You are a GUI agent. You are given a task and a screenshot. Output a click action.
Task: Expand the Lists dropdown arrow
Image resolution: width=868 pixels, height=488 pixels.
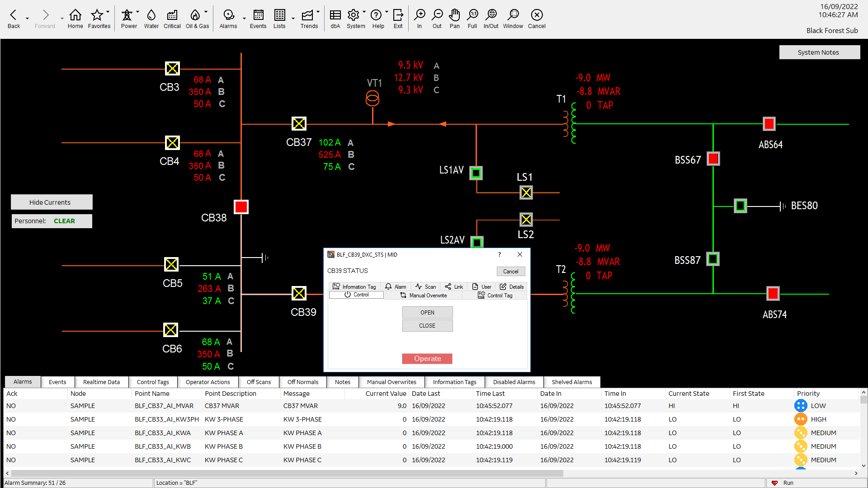[293, 19]
